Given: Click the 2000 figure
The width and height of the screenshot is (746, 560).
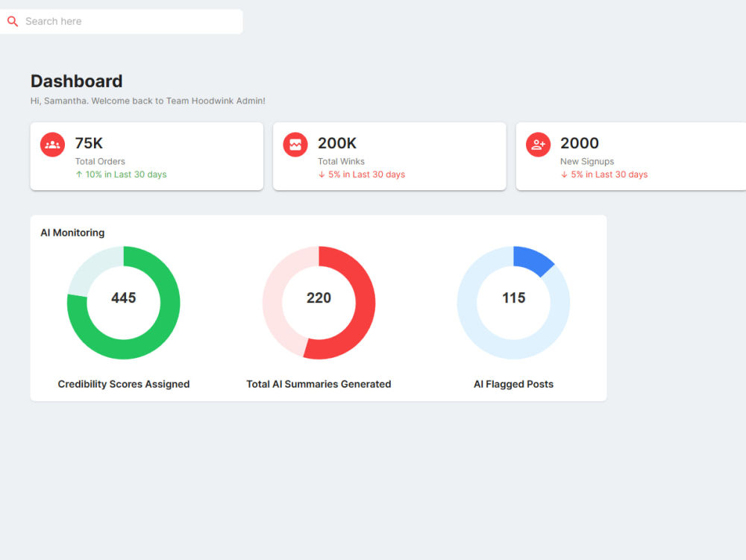Looking at the screenshot, I should [x=580, y=143].
